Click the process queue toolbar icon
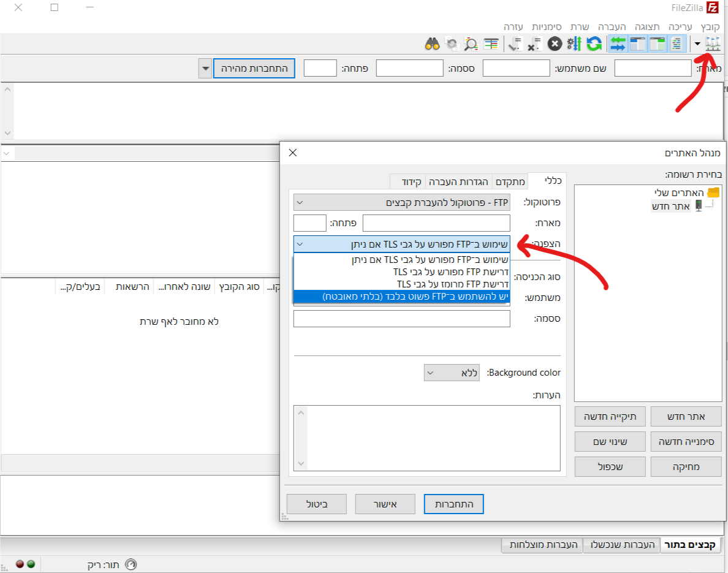 pos(574,44)
